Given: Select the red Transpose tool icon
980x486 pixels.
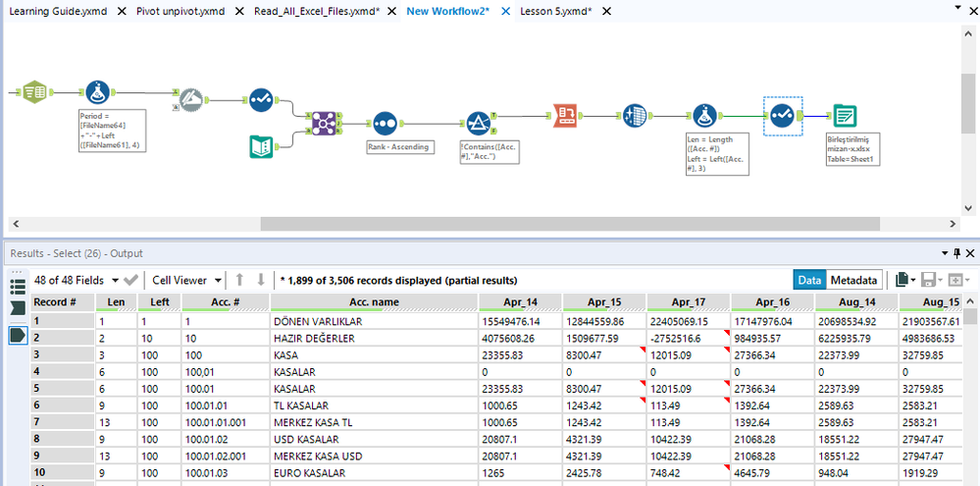Looking at the screenshot, I should (566, 116).
